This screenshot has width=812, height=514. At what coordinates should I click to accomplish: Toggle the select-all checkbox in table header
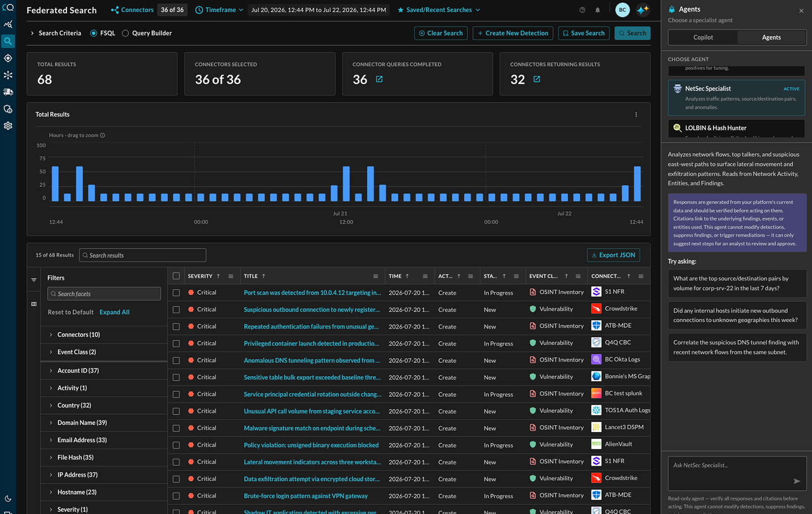pos(176,276)
